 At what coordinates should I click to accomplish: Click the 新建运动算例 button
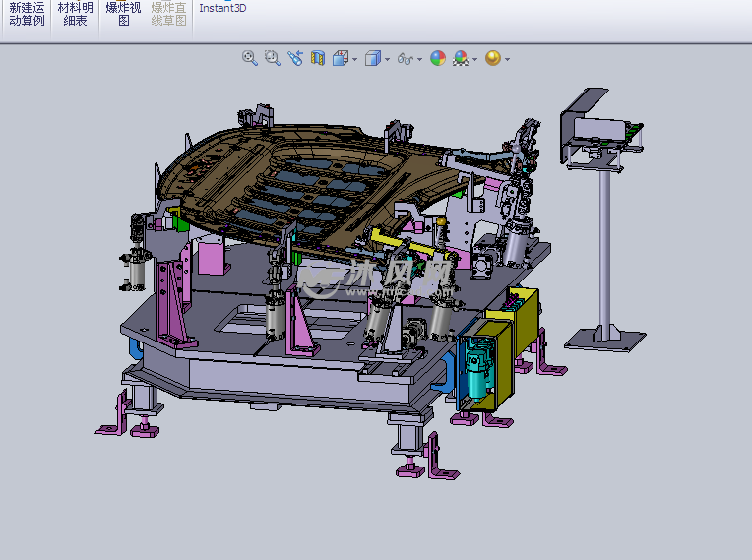point(27,14)
